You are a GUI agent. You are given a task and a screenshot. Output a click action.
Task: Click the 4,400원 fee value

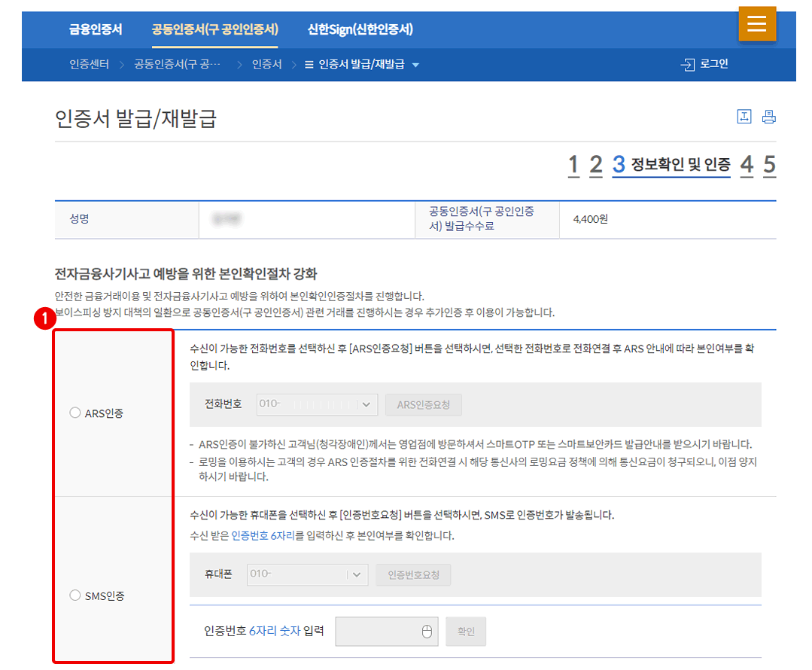[590, 219]
